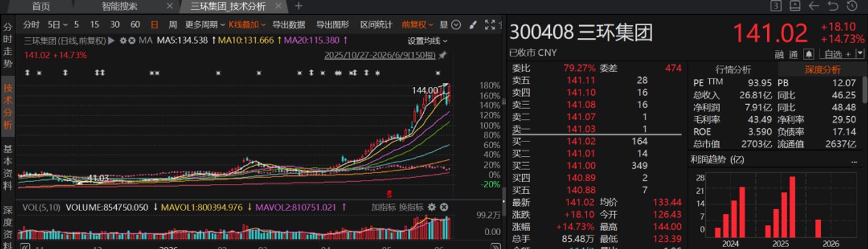868x249 pixels.
Task: Click the tallest 2025 profit bar
Action: coord(792,207)
